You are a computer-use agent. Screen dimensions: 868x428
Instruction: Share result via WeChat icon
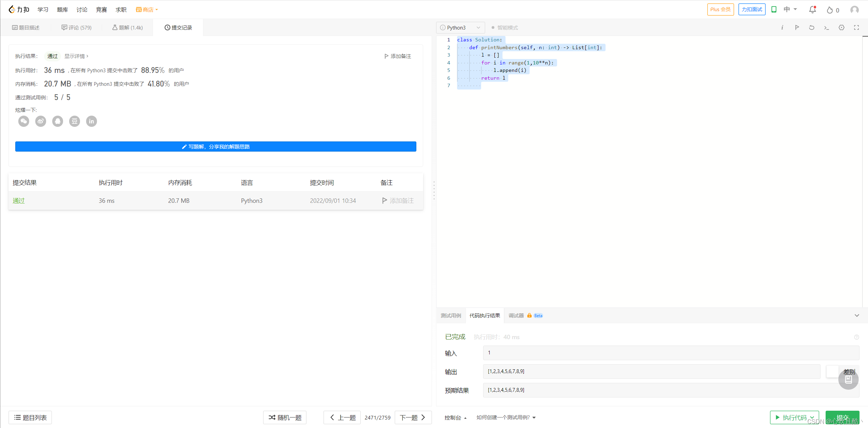(x=24, y=121)
